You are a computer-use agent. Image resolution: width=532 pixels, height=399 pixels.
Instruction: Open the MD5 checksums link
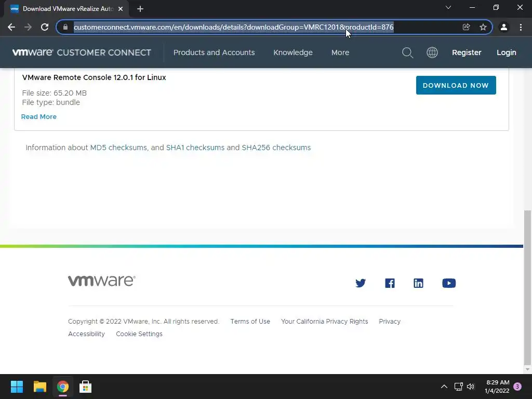118,148
